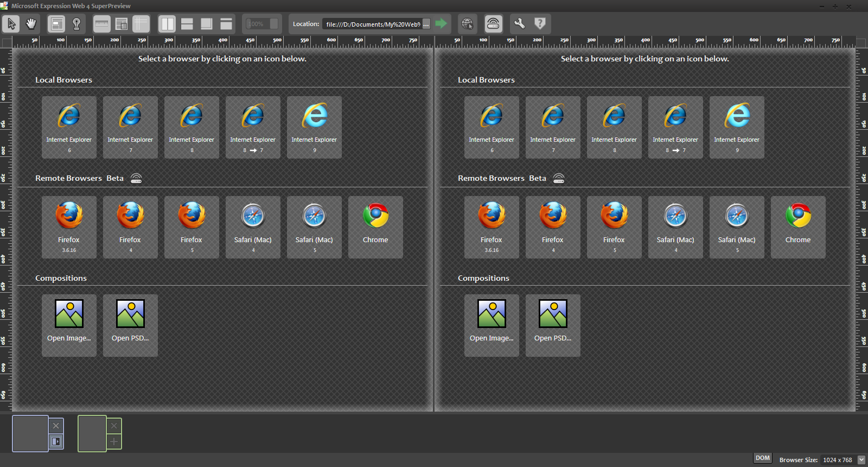Toggle the remote browsers toolbar button
Image resolution: width=868 pixels, height=467 pixels.
[493, 24]
